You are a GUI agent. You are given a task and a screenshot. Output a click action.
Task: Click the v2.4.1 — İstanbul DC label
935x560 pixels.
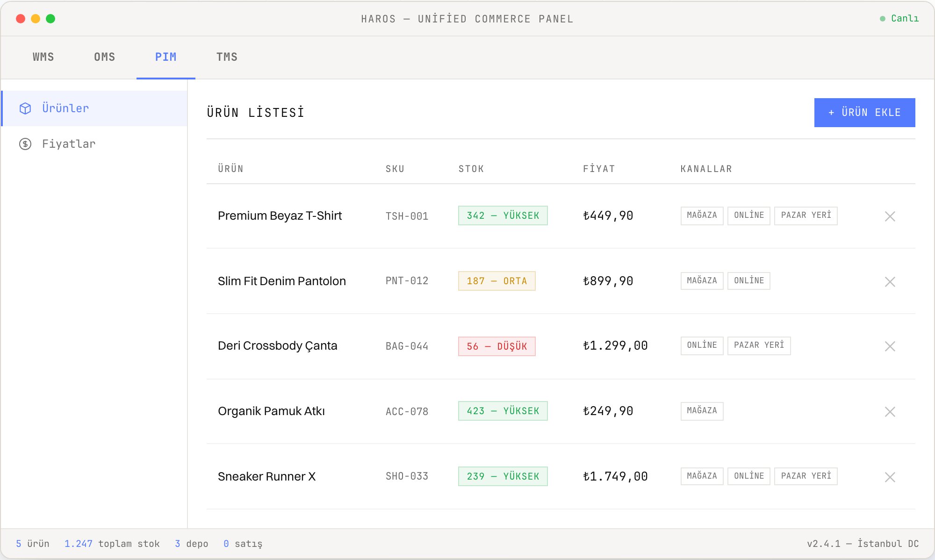863,544
